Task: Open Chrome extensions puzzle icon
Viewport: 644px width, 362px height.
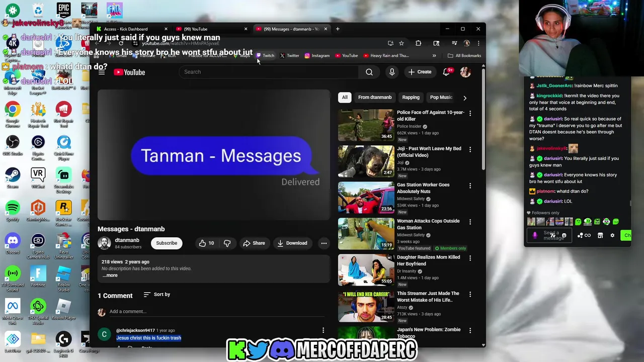Action: (x=418, y=43)
